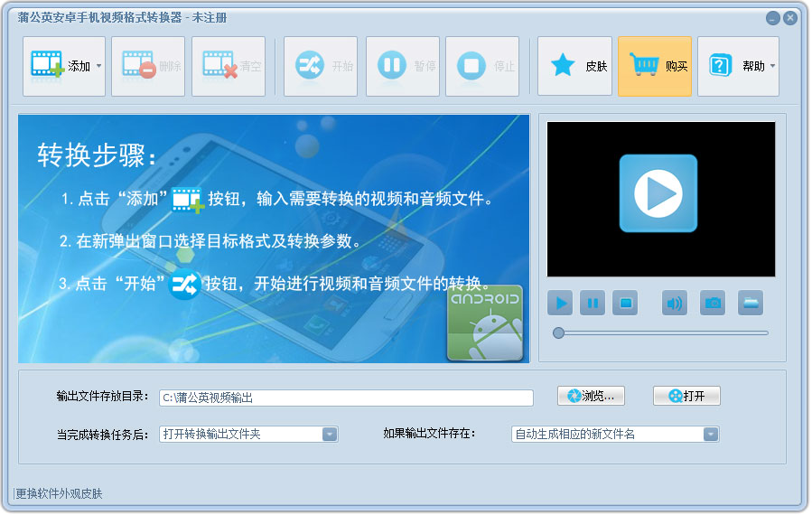
Task: Open the dropdown arrow beside 添加
Action: click(98, 66)
